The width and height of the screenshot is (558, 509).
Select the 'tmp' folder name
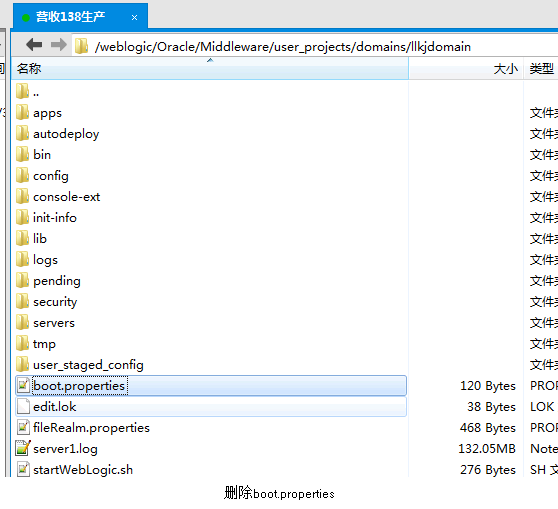[x=44, y=344]
